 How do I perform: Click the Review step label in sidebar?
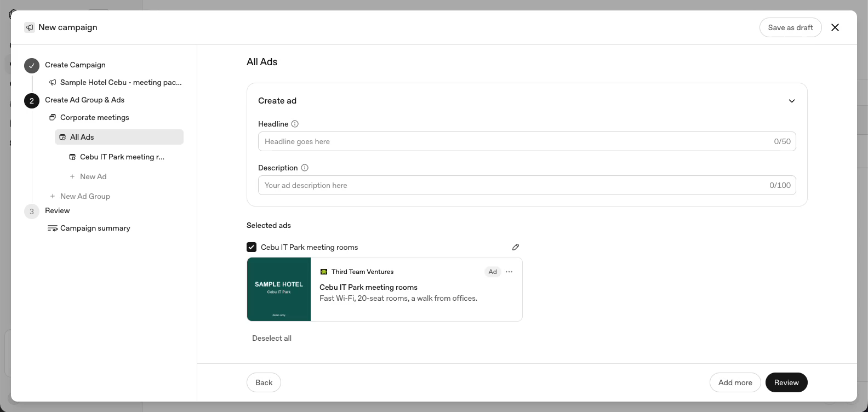click(x=58, y=210)
